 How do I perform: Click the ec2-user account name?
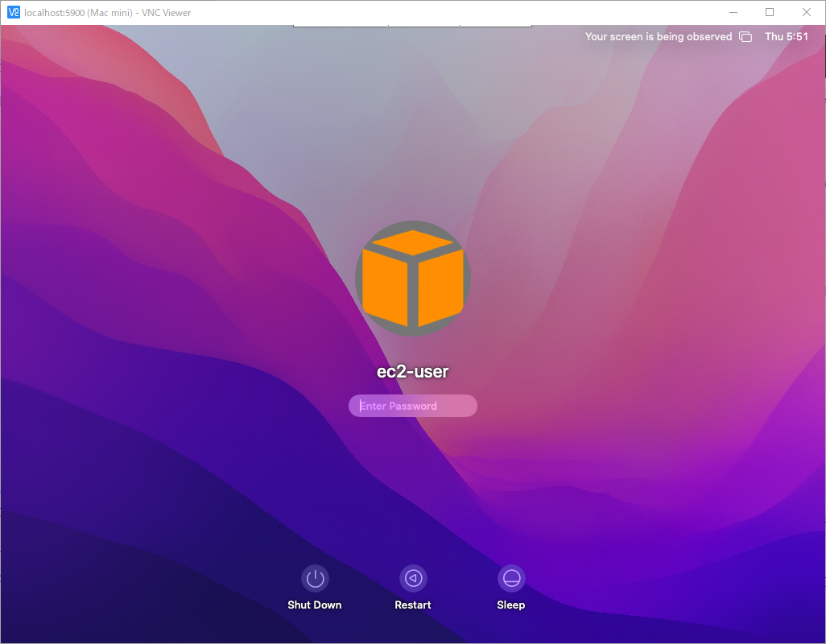[413, 372]
